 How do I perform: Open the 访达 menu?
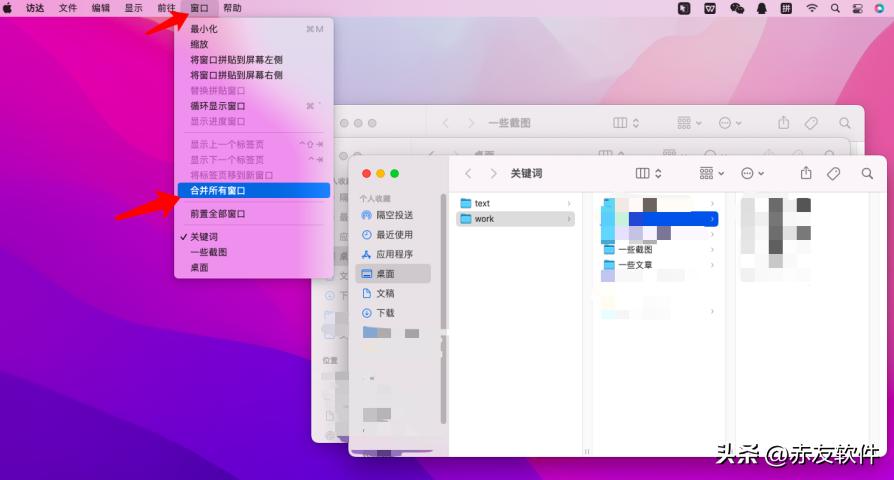click(x=35, y=8)
